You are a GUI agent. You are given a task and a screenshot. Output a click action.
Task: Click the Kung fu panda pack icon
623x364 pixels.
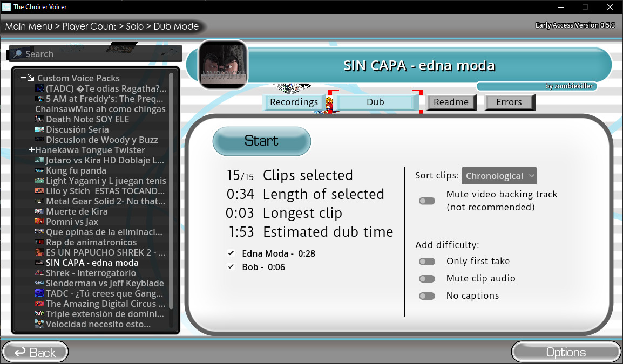tap(39, 171)
